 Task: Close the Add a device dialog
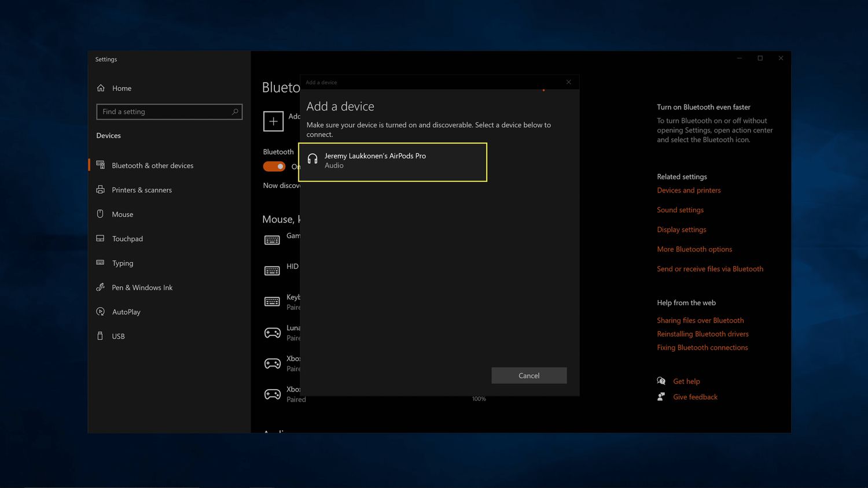568,82
